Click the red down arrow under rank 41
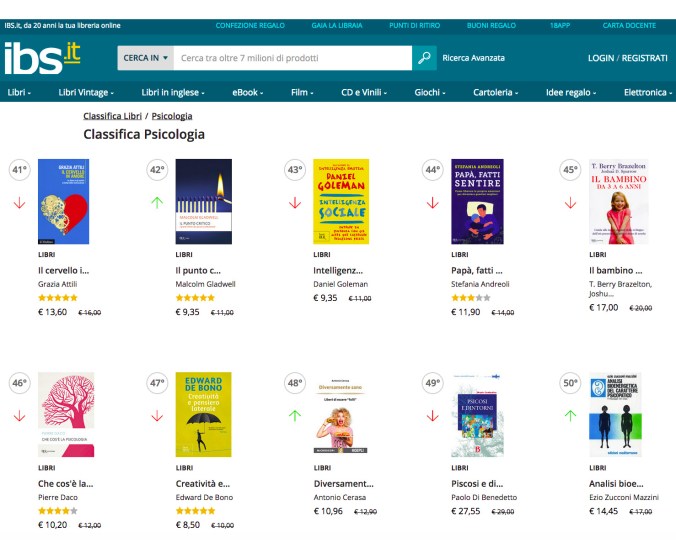676x548 pixels. pyautogui.click(x=19, y=202)
